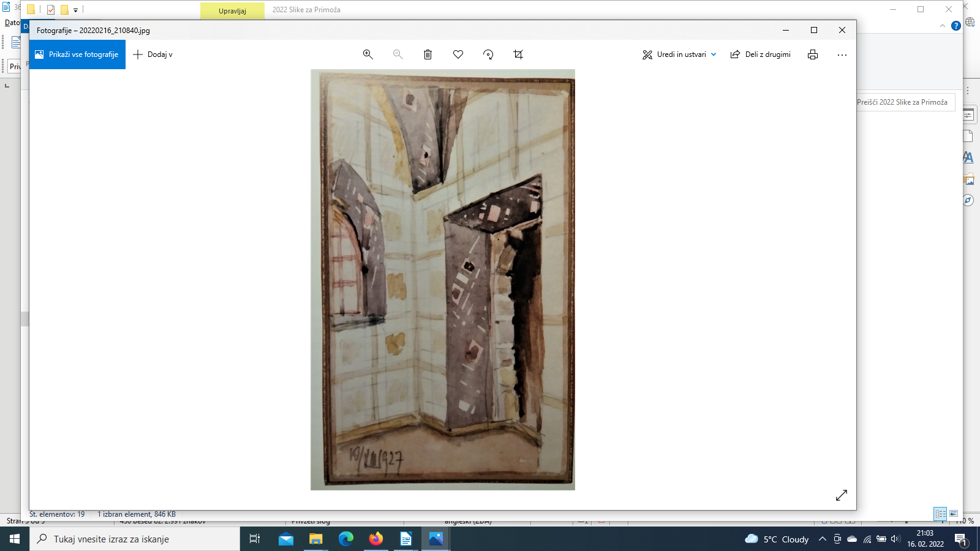
Task: Click Dodaj v button
Action: (x=153, y=54)
